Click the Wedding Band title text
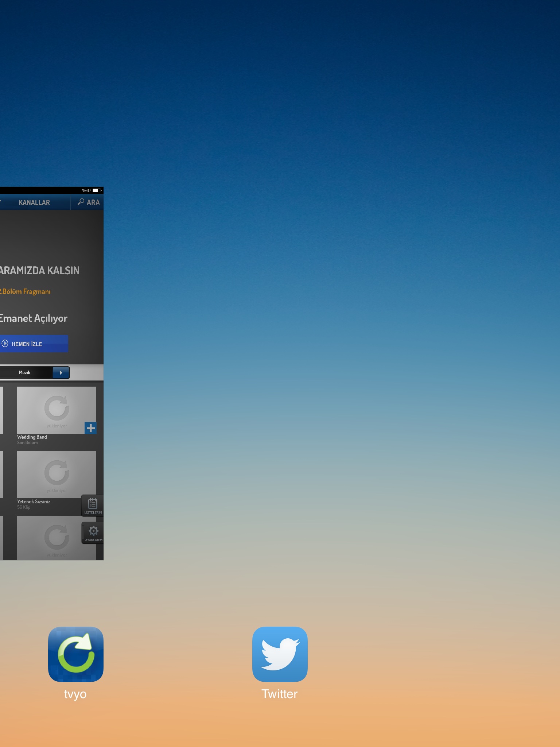Screen dimensions: 560x747 coord(32,437)
